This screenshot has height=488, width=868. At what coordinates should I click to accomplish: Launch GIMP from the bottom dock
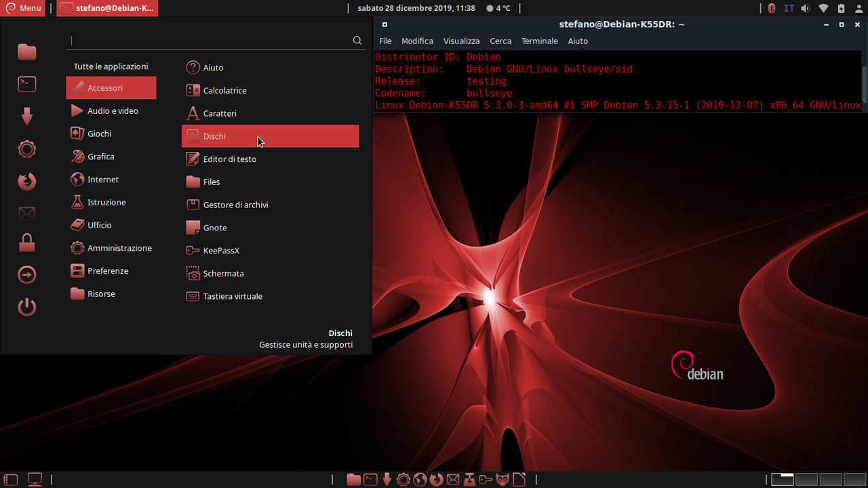coord(502,479)
